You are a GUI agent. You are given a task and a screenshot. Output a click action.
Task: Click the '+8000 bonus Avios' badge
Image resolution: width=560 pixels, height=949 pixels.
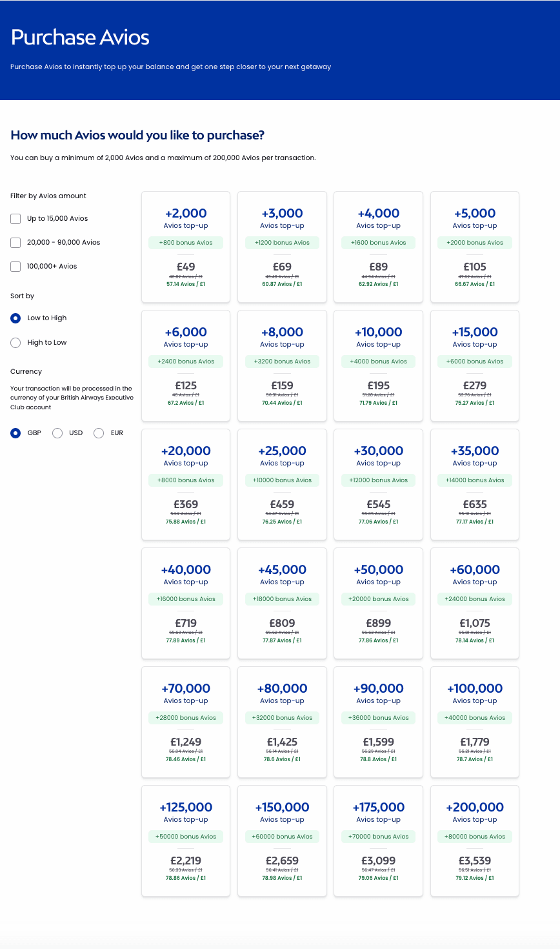(x=186, y=480)
